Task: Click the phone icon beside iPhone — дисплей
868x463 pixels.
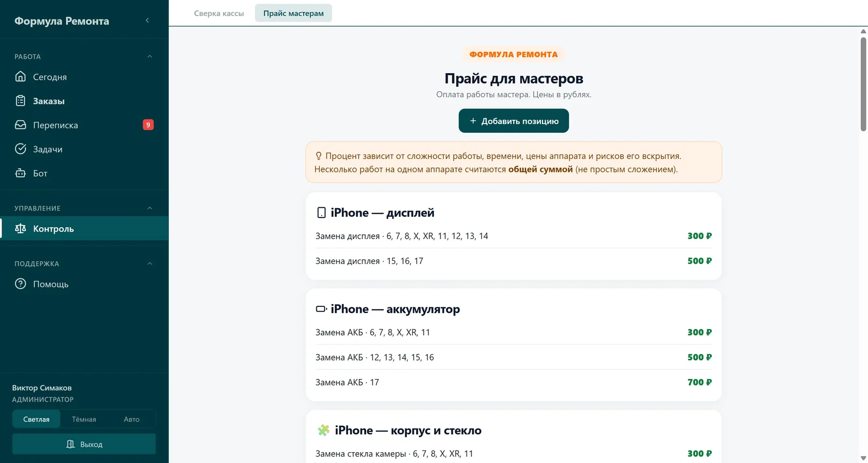Action: coord(321,213)
